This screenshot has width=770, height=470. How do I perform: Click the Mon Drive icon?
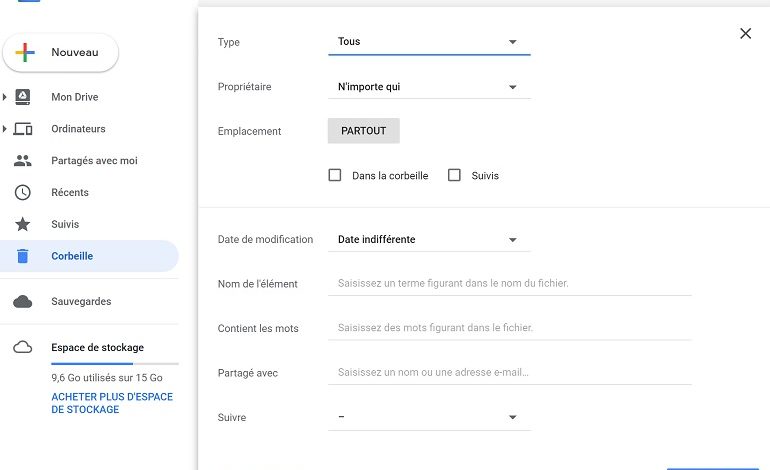tap(23, 97)
